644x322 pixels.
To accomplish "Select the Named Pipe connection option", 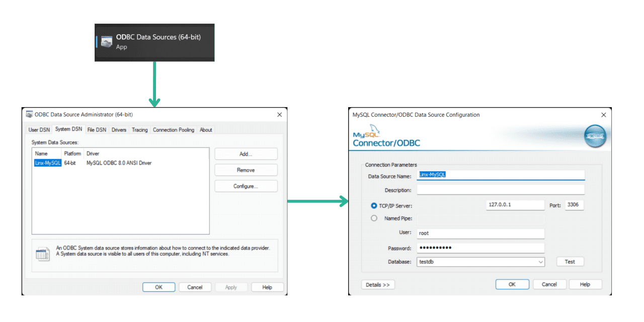I will 373,218.
